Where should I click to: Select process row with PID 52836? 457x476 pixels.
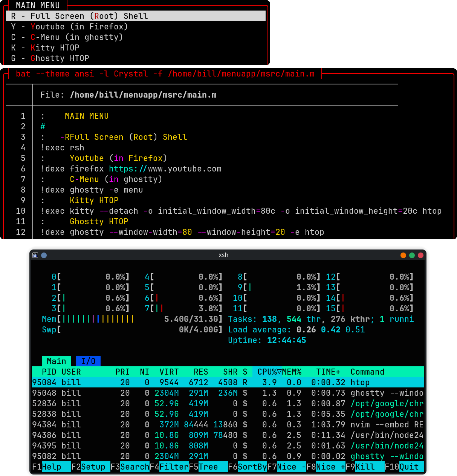(x=228, y=403)
